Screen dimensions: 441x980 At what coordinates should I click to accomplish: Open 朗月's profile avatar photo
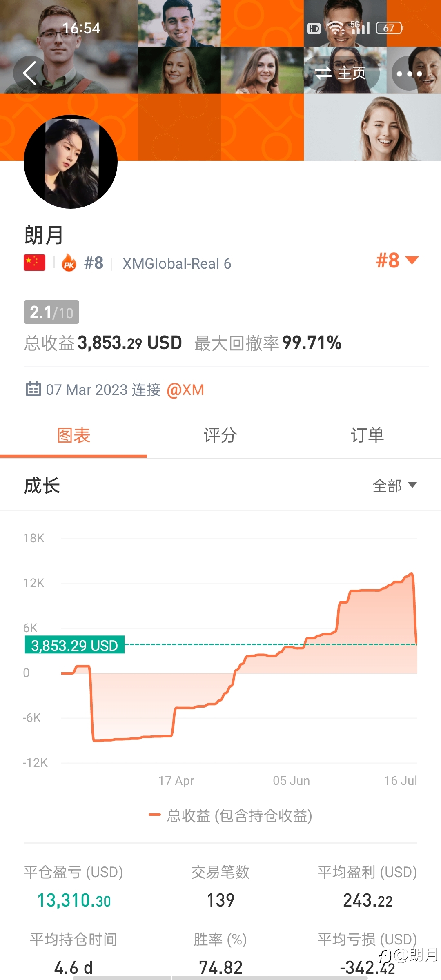pos(71,162)
